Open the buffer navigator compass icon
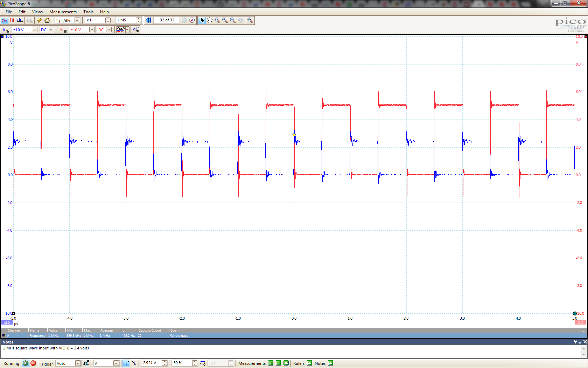The width and height of the screenshot is (588, 368). (x=192, y=20)
